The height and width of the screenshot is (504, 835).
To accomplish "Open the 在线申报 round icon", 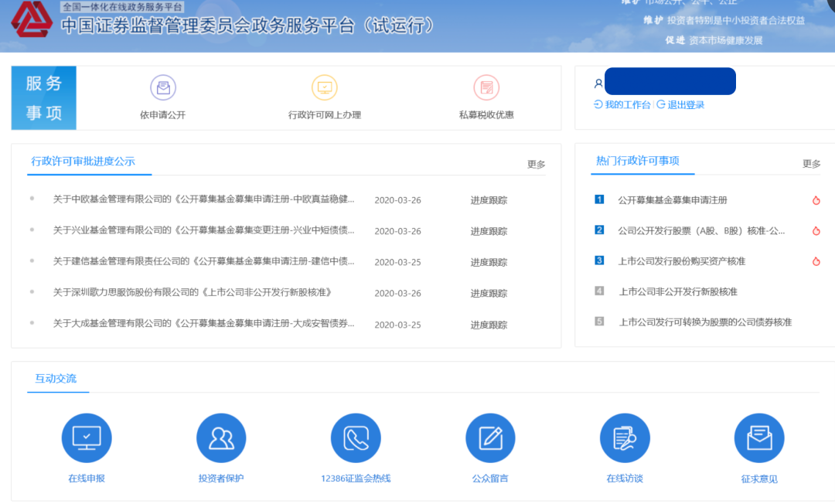I will click(87, 438).
